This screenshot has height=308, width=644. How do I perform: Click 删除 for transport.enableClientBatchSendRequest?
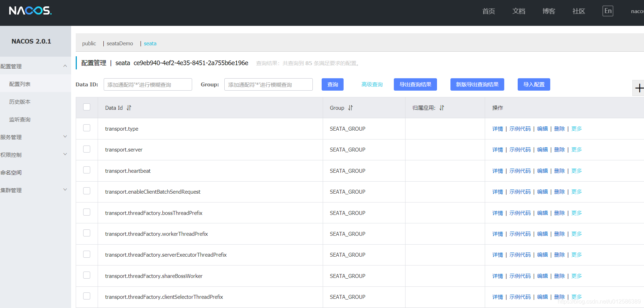coord(559,192)
